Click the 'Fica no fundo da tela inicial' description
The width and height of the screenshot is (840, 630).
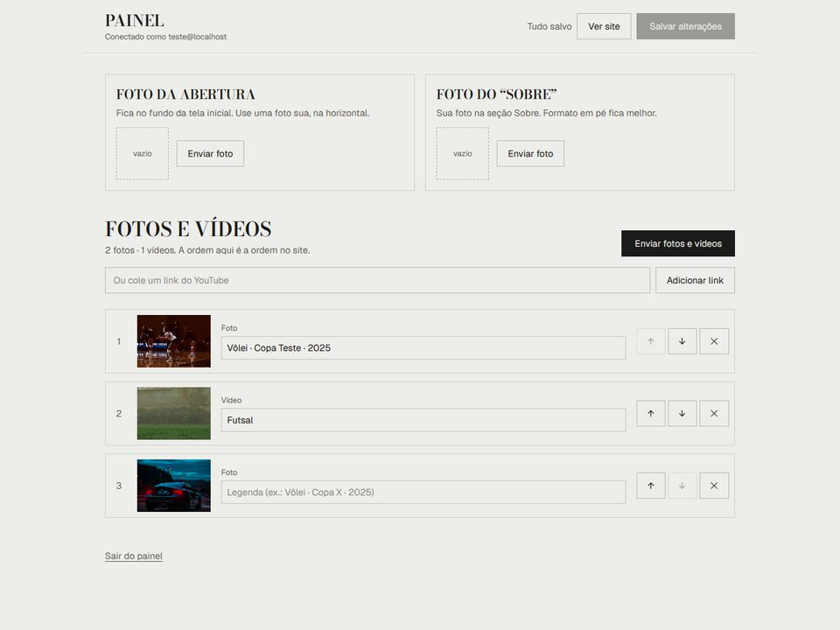(242, 113)
